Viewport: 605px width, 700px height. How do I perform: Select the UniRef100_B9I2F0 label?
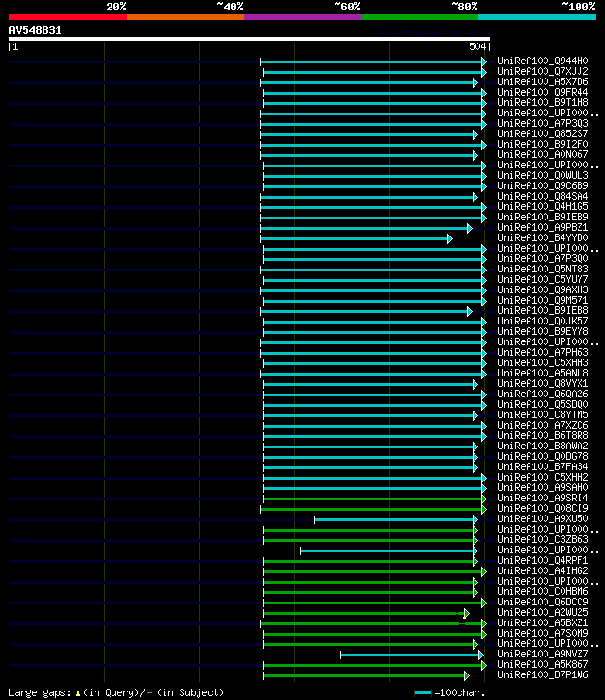[x=543, y=144]
